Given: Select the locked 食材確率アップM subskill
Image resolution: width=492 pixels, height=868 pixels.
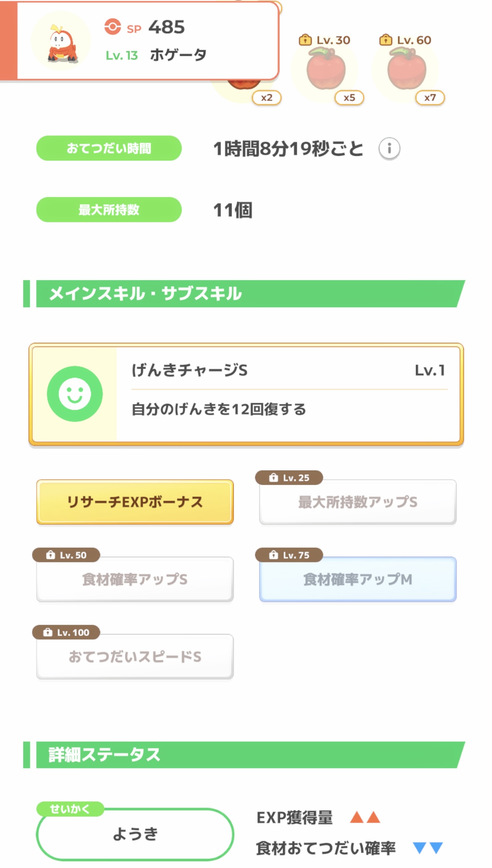Looking at the screenshot, I should click(x=358, y=579).
